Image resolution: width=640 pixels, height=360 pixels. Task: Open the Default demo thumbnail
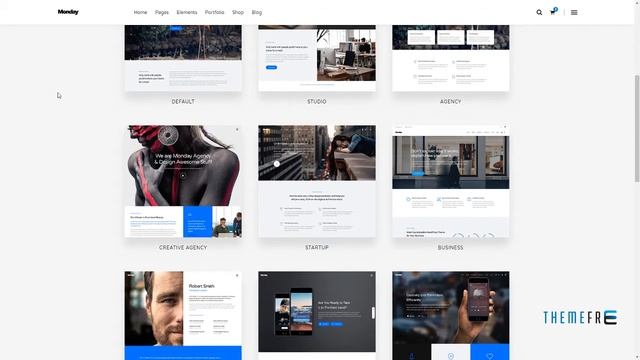pos(183,58)
